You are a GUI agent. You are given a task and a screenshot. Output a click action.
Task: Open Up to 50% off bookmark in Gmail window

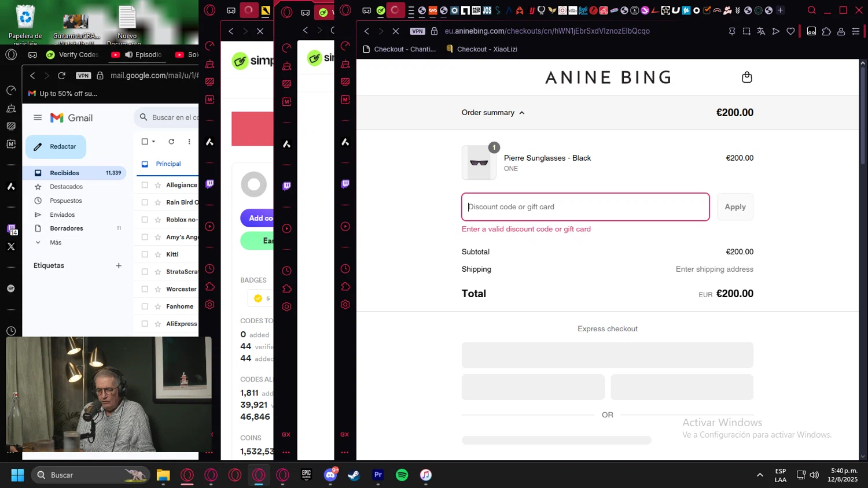(x=62, y=94)
